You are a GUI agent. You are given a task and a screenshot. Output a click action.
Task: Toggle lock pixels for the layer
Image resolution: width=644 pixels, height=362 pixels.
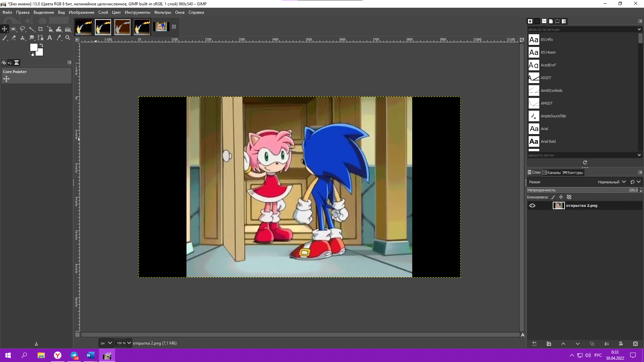[x=553, y=197]
